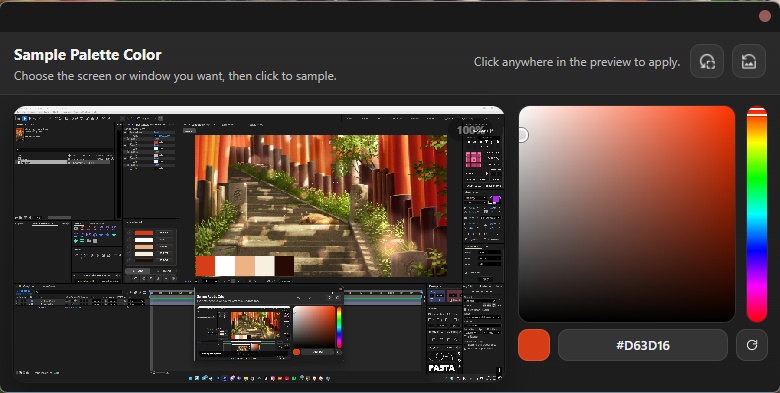Image resolution: width=780 pixels, height=393 pixels.
Task: Sample the dark brown palette block in preview
Action: click(x=284, y=266)
